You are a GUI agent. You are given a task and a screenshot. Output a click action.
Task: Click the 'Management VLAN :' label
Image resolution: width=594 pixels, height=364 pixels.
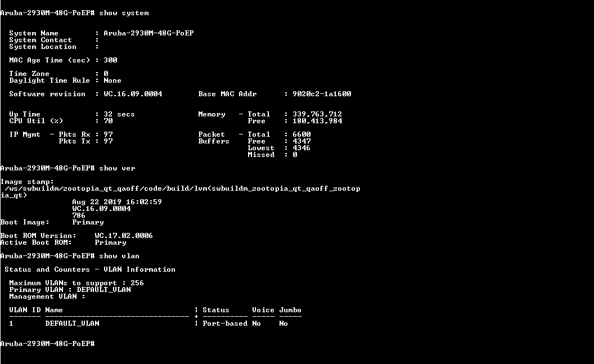tap(47, 297)
